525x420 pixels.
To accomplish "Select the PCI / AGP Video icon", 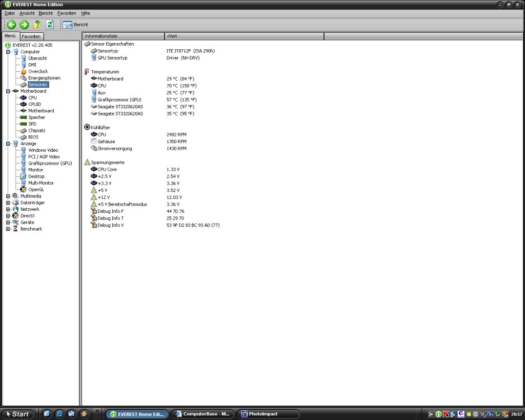I will 24,157.
